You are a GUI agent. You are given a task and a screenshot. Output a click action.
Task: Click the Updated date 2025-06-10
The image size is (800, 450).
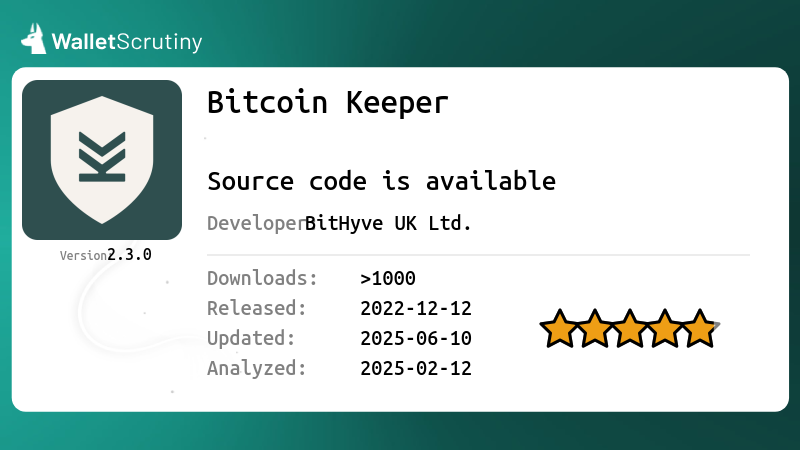416,338
